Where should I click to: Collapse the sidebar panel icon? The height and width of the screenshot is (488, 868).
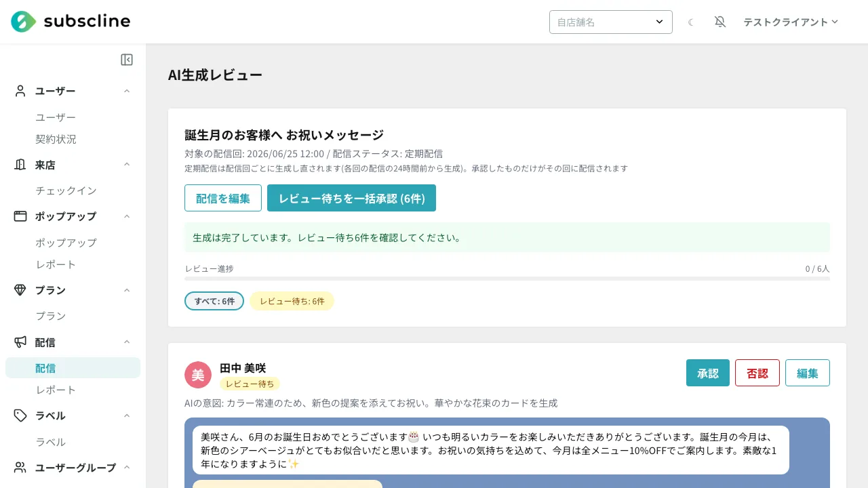pyautogui.click(x=127, y=60)
